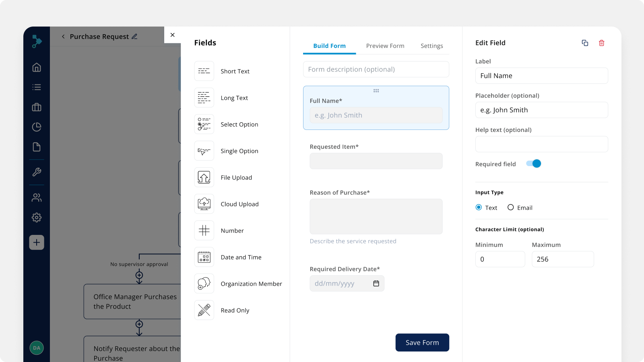Toggle the Required field switch
The image size is (644, 362).
[533, 164]
